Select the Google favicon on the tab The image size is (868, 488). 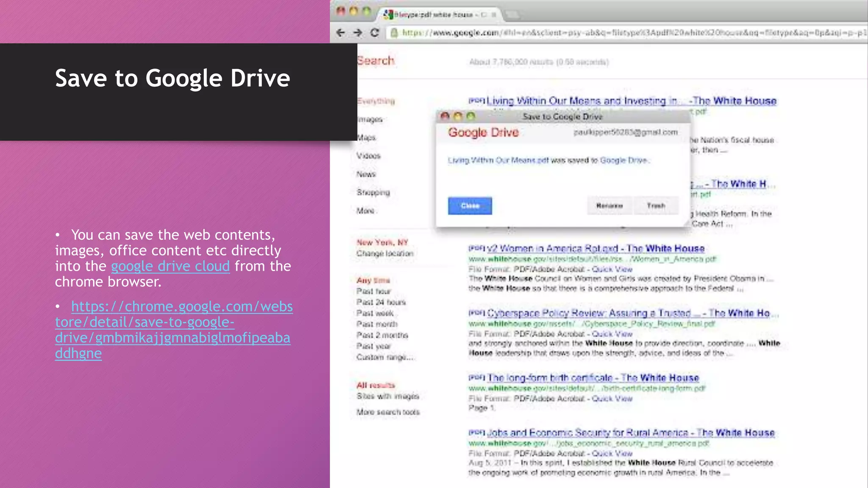click(387, 15)
